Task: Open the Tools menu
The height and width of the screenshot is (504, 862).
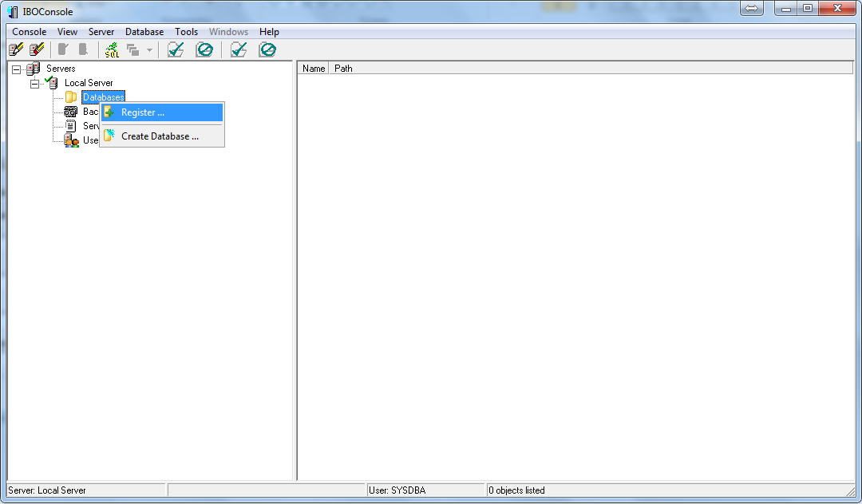Action: (186, 32)
